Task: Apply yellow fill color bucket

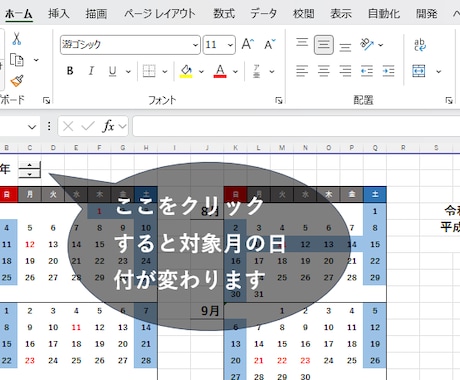Action: click(186, 71)
